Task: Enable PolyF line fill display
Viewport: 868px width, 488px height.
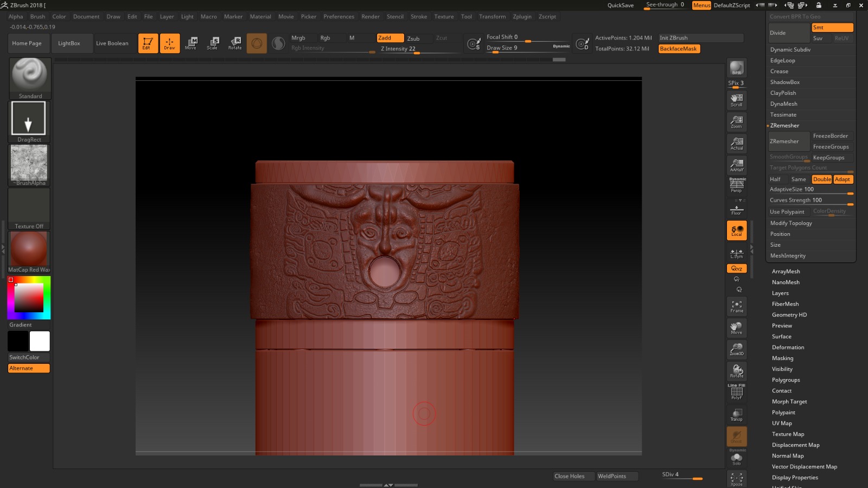Action: click(x=736, y=393)
